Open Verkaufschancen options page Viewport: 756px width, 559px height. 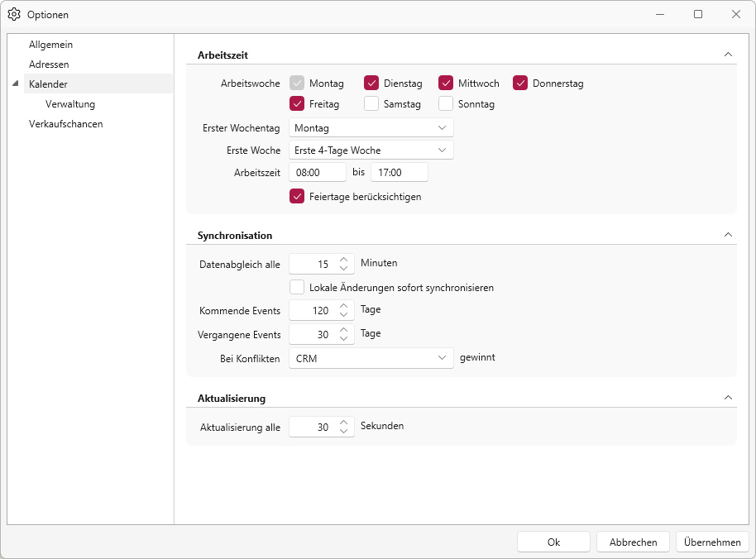point(65,124)
